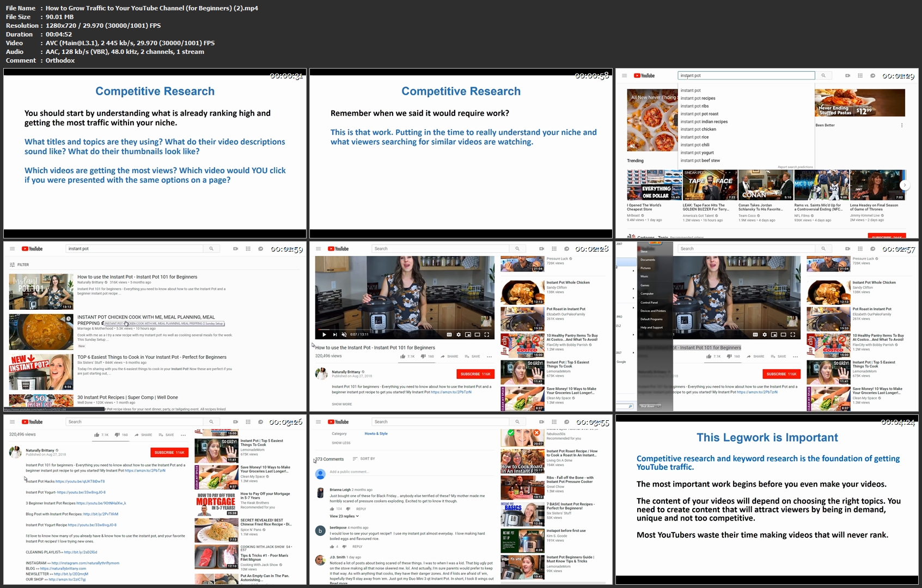
Task: Click the Share arrow in the 00:02:28 frame
Action: click(x=443, y=357)
